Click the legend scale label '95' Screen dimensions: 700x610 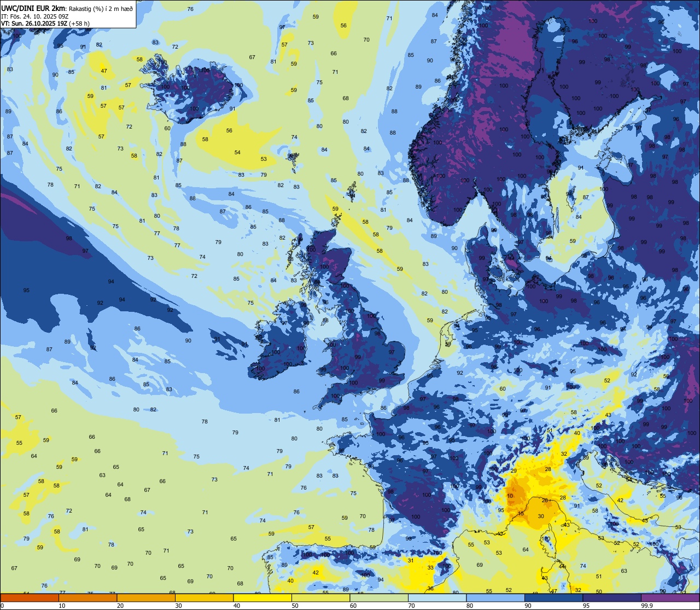tap(586, 606)
